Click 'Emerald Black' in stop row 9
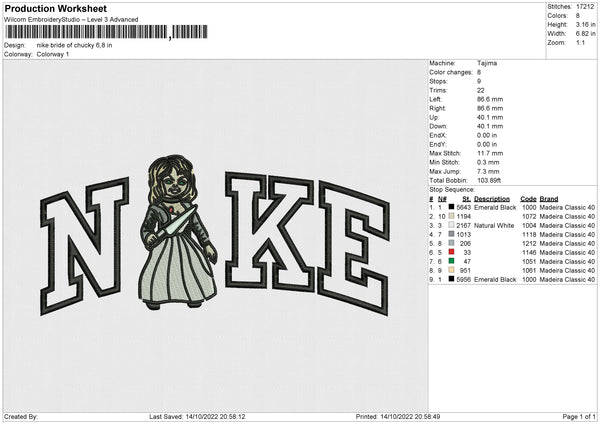The height and width of the screenshot is (424, 600). pos(495,279)
